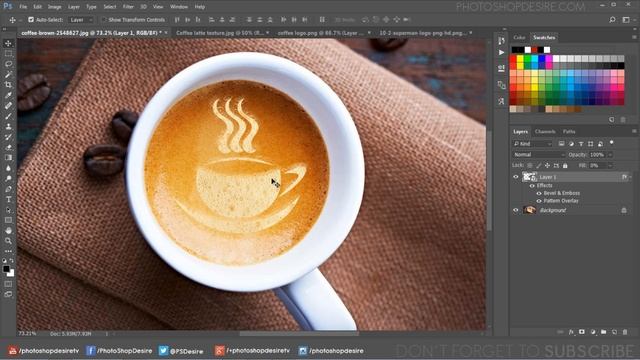Toggle Pattern Overlay effect visibility
The width and height of the screenshot is (640, 360).
coord(539,201)
